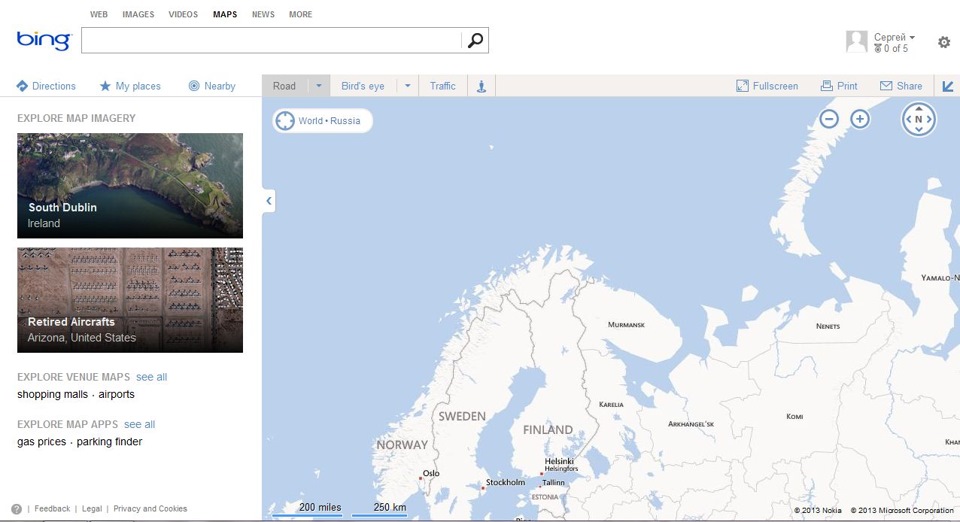Image resolution: width=960 pixels, height=522 pixels.
Task: Open the VIDEOS search tab
Action: coord(183,14)
